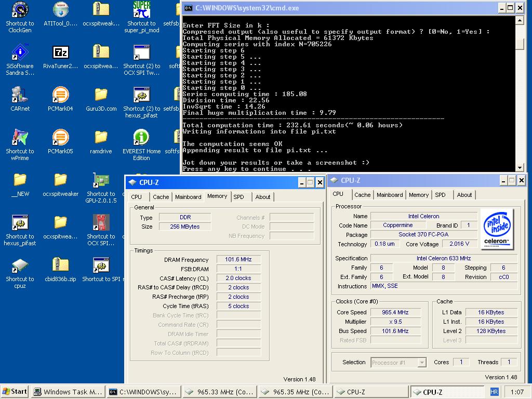
Task: Select the ocxspitweaker folder icon
Action: pyautogui.click(x=60, y=180)
